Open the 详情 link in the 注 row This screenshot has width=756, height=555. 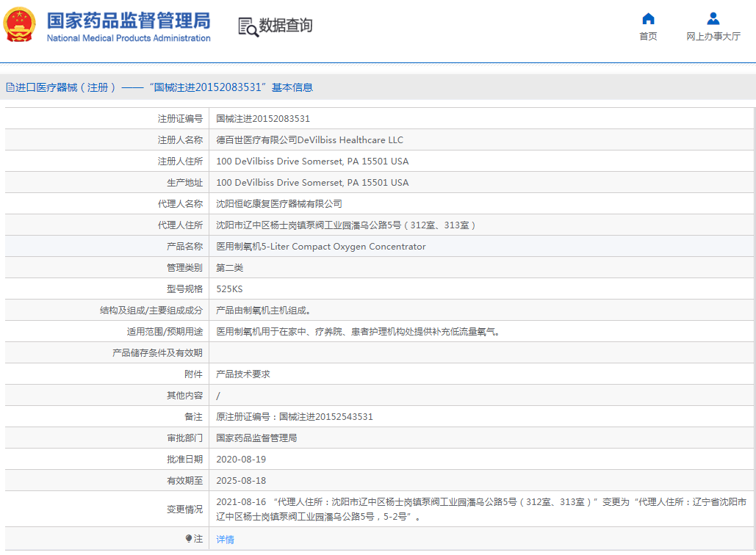pos(225,540)
